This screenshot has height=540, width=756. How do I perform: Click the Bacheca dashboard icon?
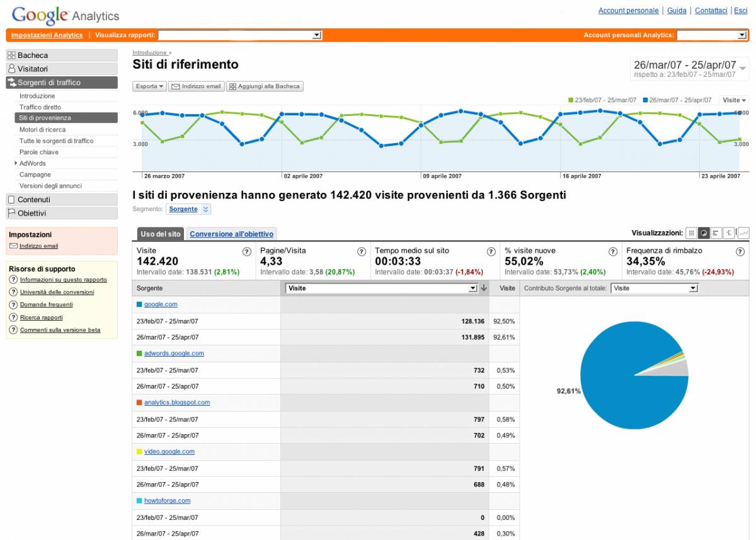11,55
